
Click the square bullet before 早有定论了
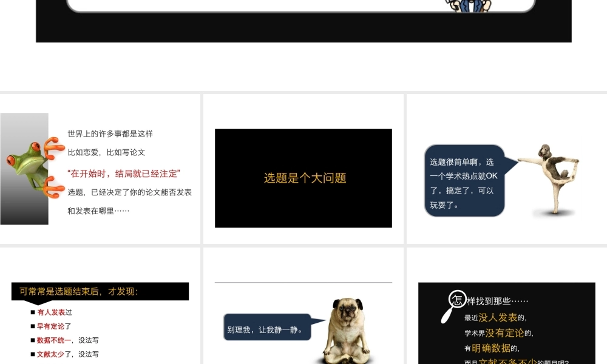pos(33,326)
